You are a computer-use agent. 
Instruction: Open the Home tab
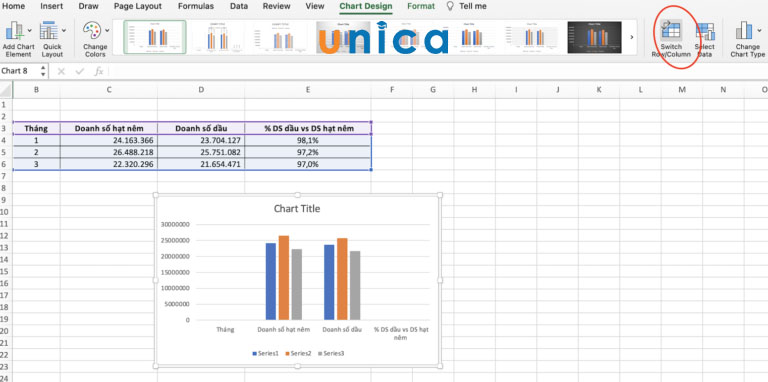pyautogui.click(x=14, y=6)
